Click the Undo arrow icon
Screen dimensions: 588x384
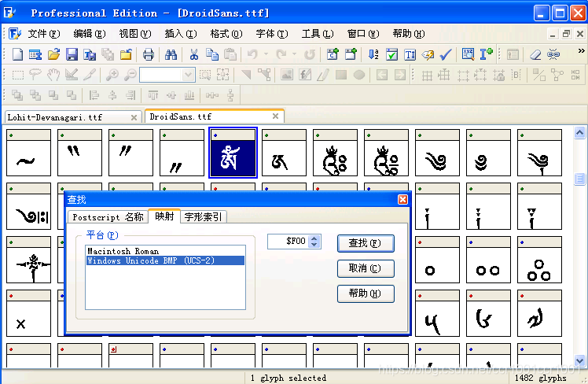pos(252,54)
